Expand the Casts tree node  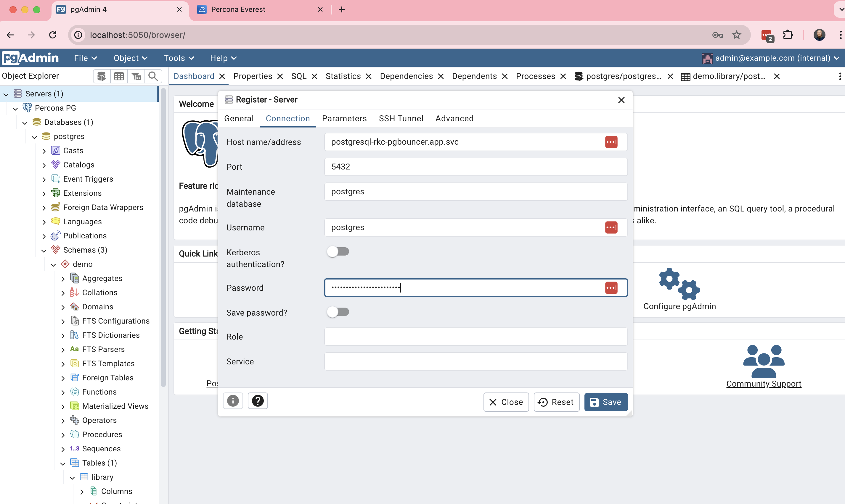[x=44, y=151]
